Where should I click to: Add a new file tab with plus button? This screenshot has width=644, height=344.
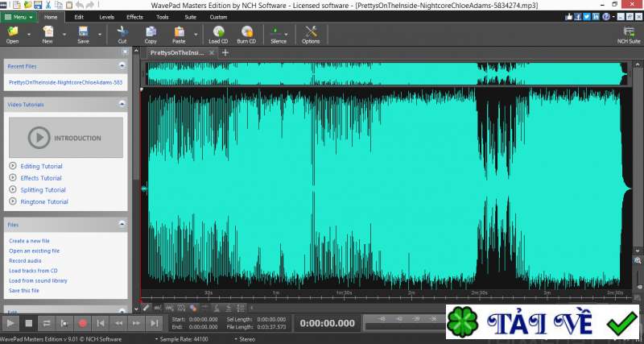coord(225,52)
